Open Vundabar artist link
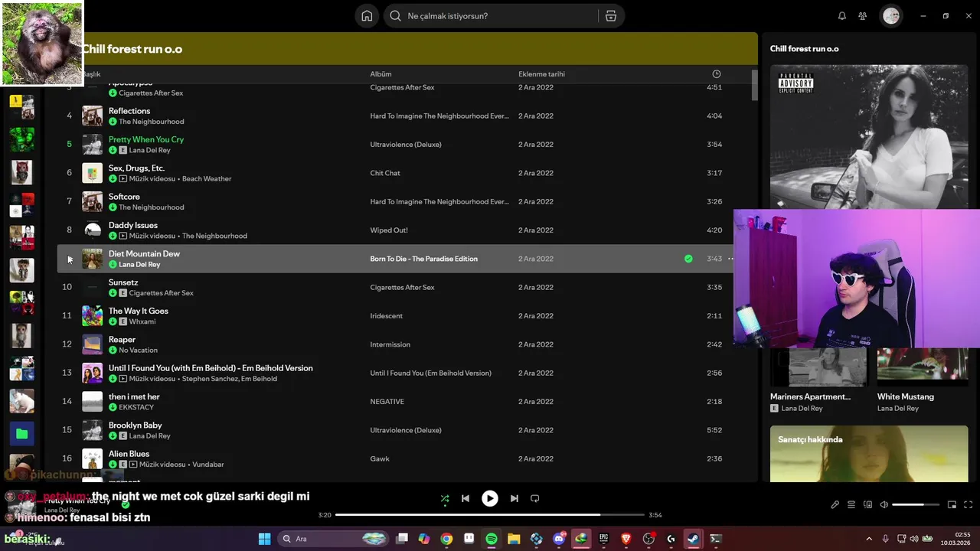Viewport: 980px width, 551px height. tap(208, 465)
